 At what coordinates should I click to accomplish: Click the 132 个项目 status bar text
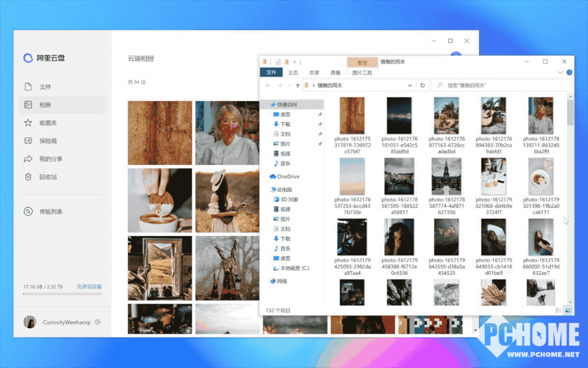[x=278, y=310]
